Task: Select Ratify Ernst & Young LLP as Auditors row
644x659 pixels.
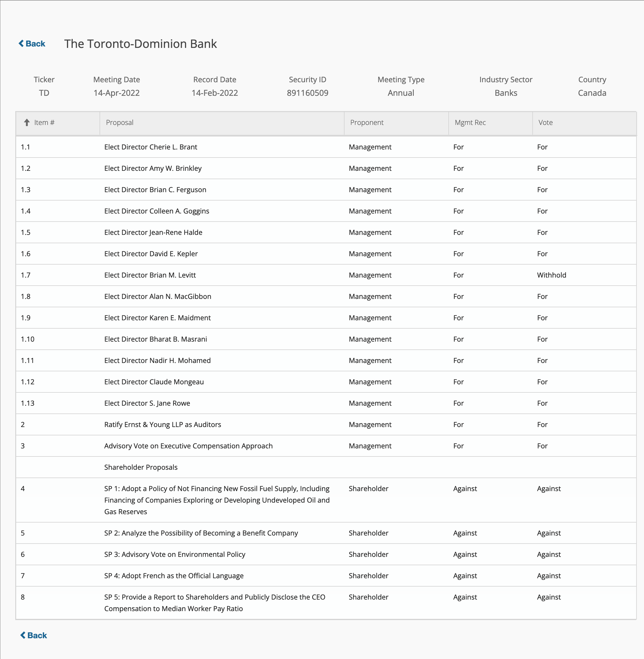Action: coord(162,424)
